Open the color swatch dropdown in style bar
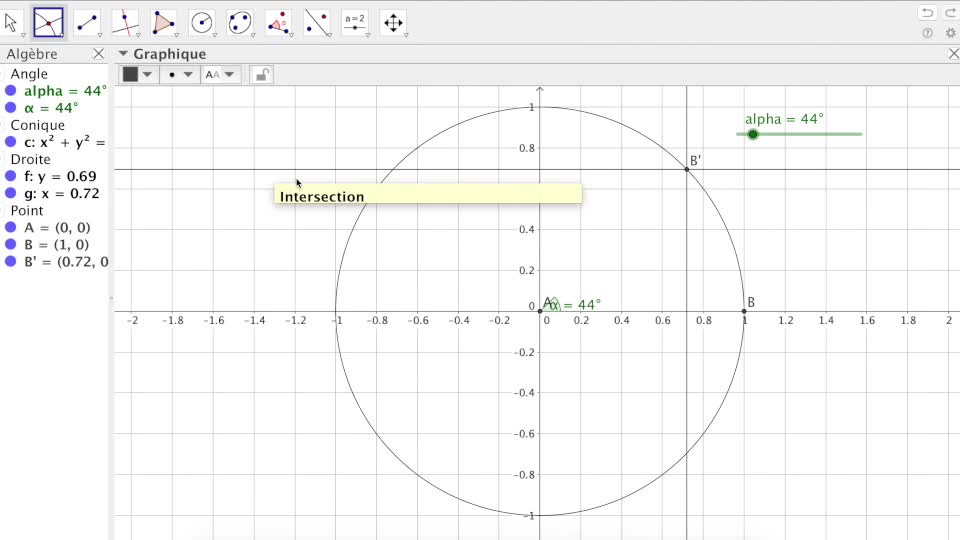 [138, 74]
